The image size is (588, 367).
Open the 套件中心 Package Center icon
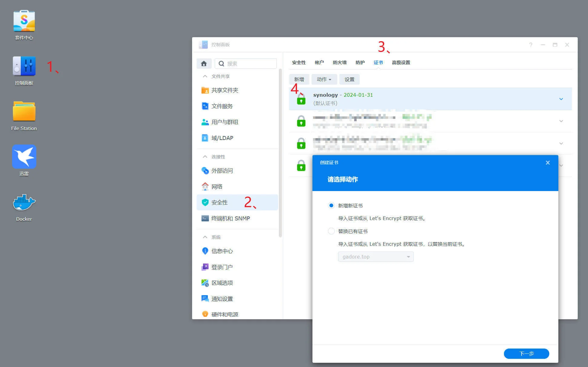(24, 21)
